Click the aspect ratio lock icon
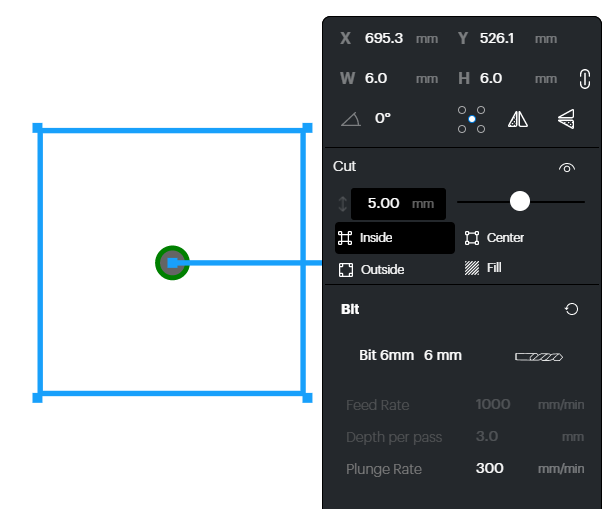 585,79
